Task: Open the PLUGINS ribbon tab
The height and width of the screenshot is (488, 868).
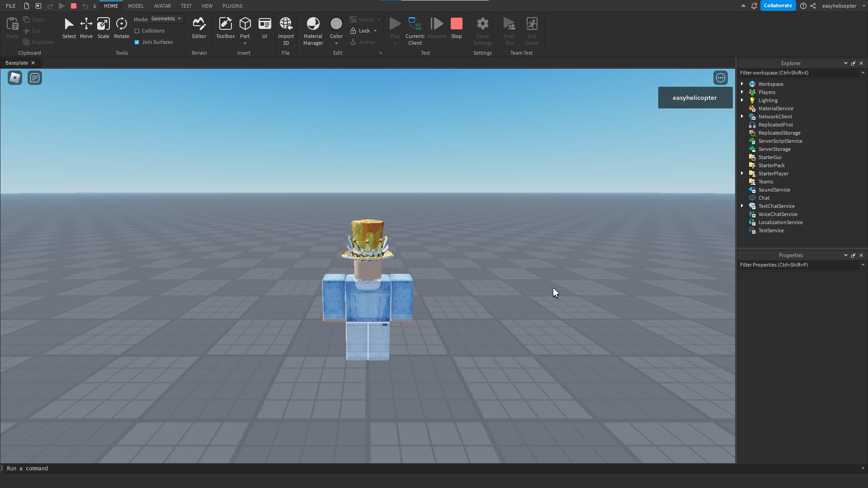Action: pyautogui.click(x=232, y=6)
